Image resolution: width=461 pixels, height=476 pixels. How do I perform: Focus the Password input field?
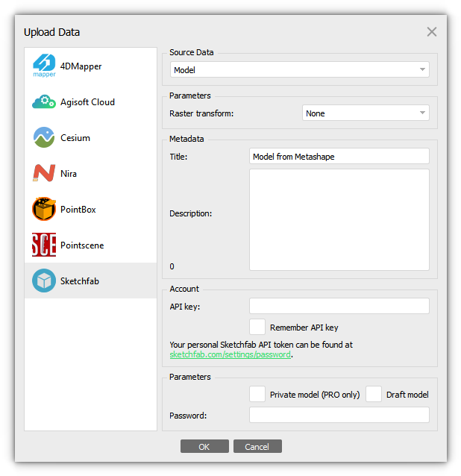coord(339,415)
